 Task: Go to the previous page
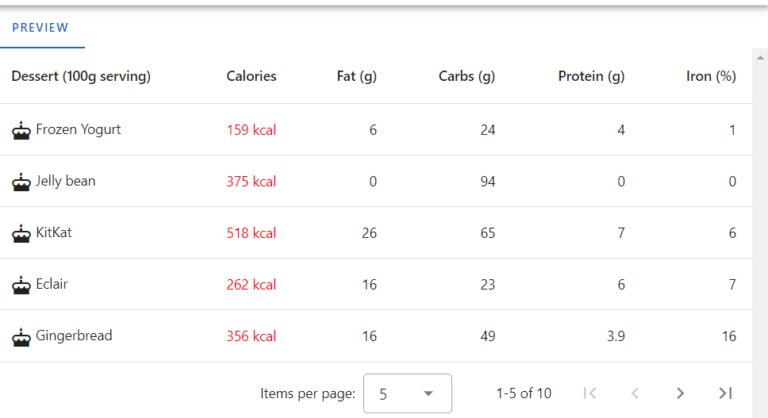point(635,393)
